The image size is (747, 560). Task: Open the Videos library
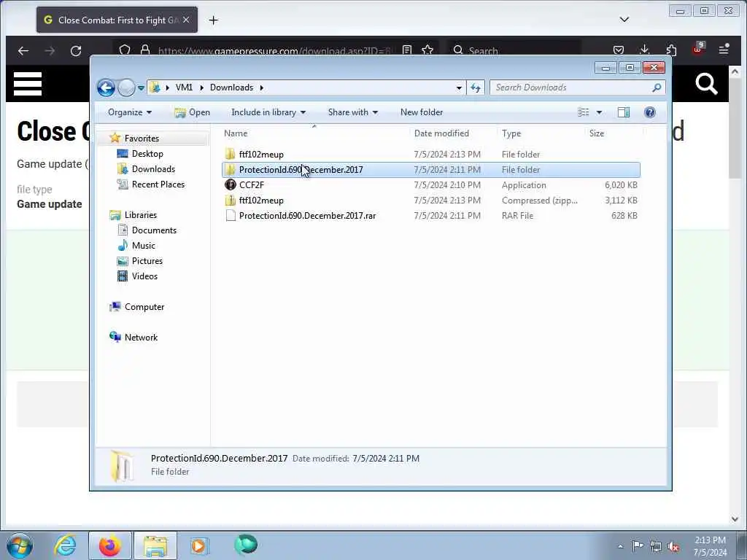click(144, 276)
